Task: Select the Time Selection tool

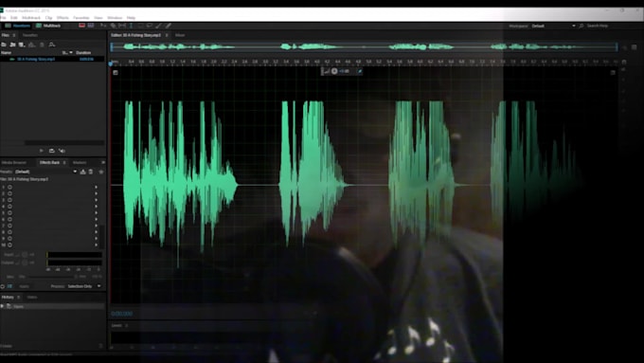Action: tap(131, 26)
